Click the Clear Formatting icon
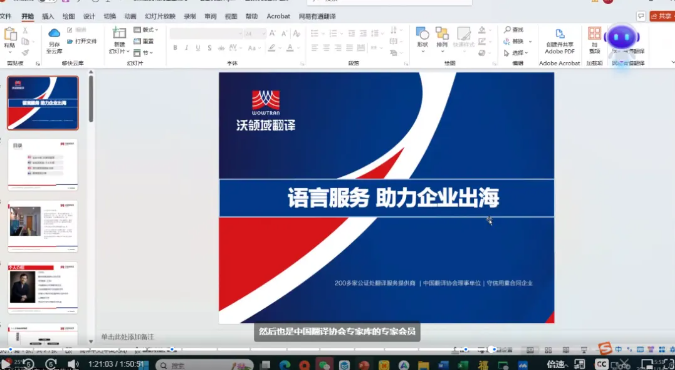The height and width of the screenshot is (370, 675). [297, 34]
